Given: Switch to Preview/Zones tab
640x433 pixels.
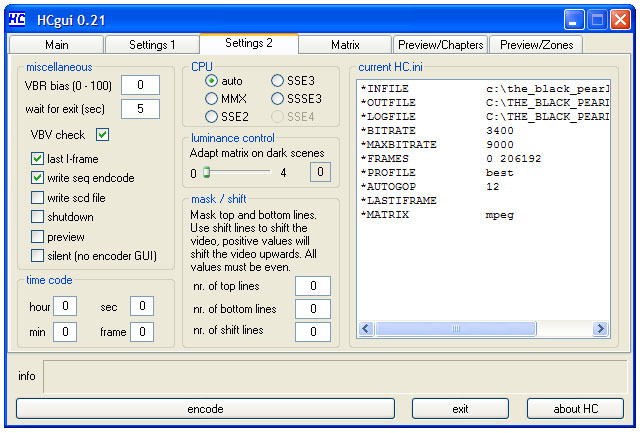Looking at the screenshot, I should 536,44.
